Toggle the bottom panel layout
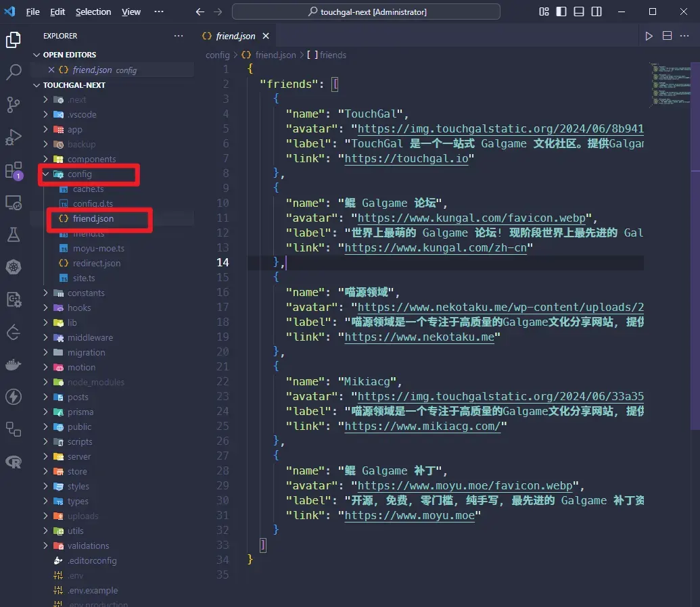This screenshot has height=607, width=700. point(578,11)
